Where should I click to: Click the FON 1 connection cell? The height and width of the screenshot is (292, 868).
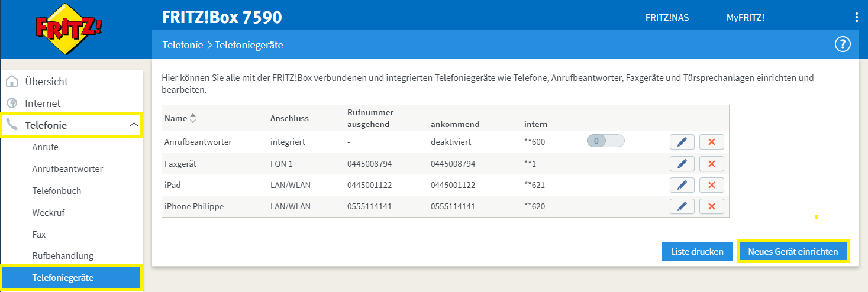pyautogui.click(x=282, y=163)
